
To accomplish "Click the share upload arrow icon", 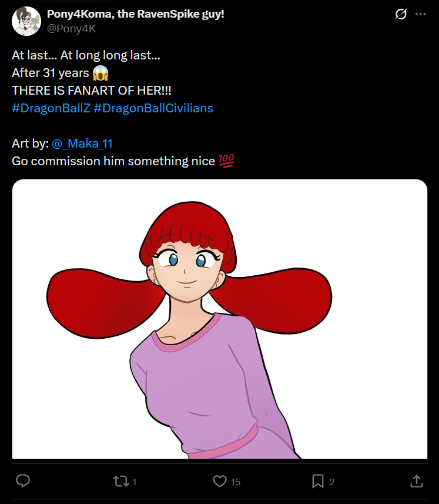I will tap(415, 481).
